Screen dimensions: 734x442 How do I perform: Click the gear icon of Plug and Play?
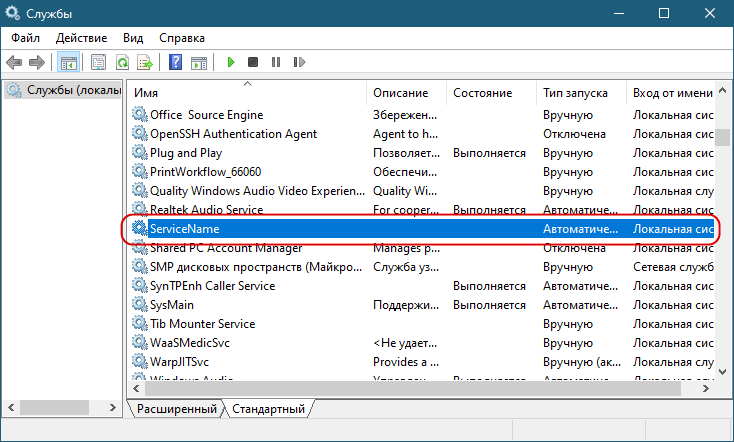coord(139,153)
